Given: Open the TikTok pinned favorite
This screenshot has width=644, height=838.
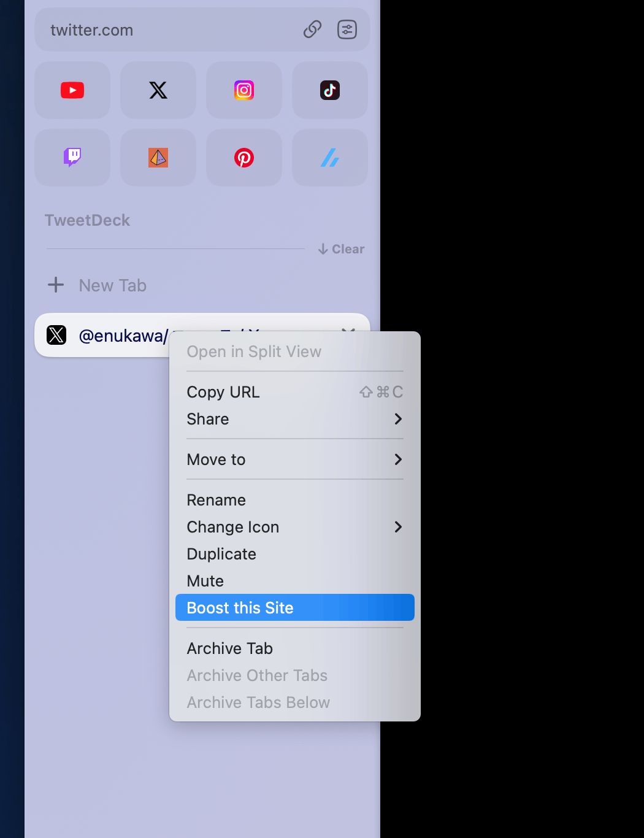Looking at the screenshot, I should pyautogui.click(x=330, y=90).
